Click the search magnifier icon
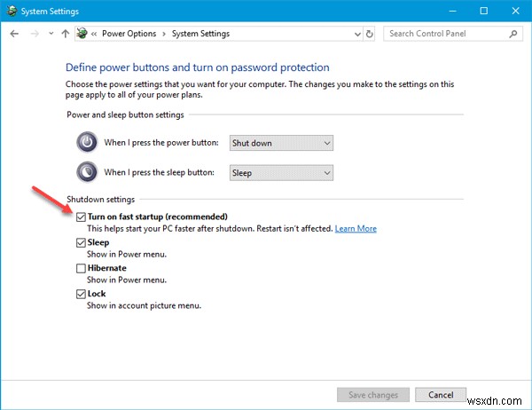Screen dimensions: 532x410 513,34
